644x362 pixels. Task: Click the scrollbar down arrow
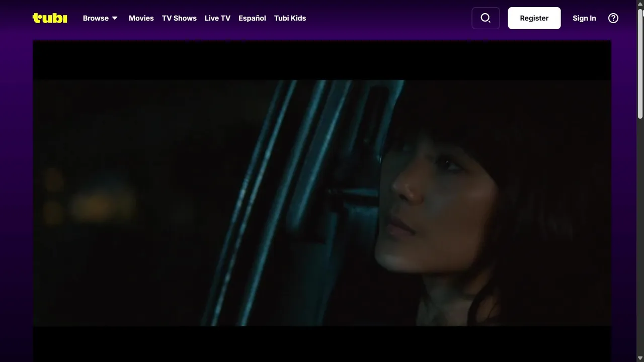(x=640, y=358)
